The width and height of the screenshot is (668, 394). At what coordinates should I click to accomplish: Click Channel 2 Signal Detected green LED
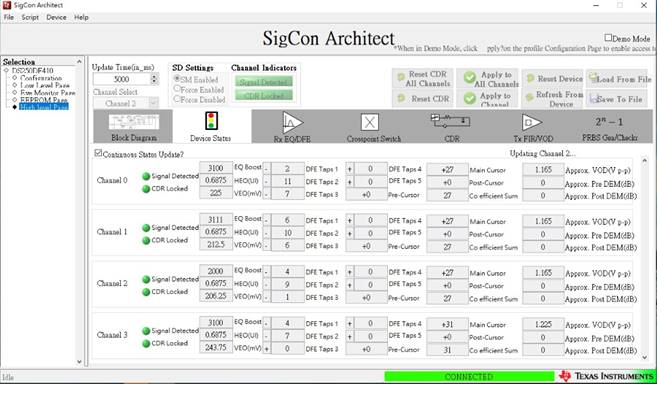click(146, 279)
